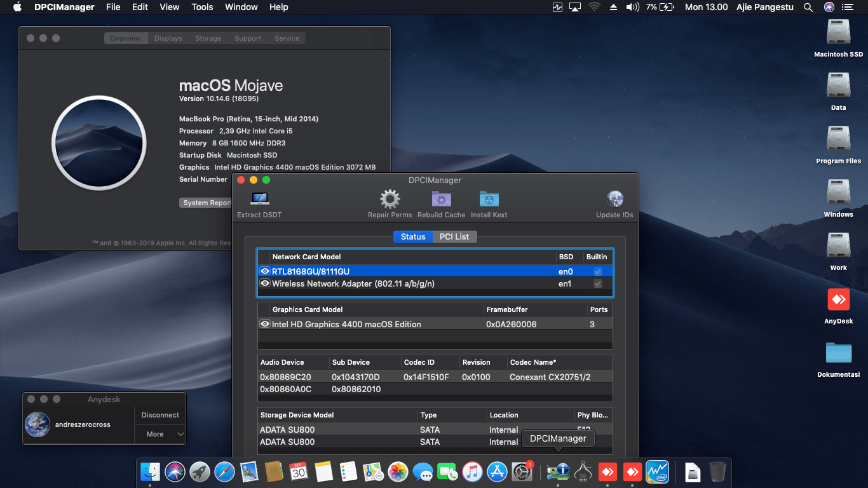
Task: Launch Siri from the Dock
Action: pyautogui.click(x=175, y=471)
